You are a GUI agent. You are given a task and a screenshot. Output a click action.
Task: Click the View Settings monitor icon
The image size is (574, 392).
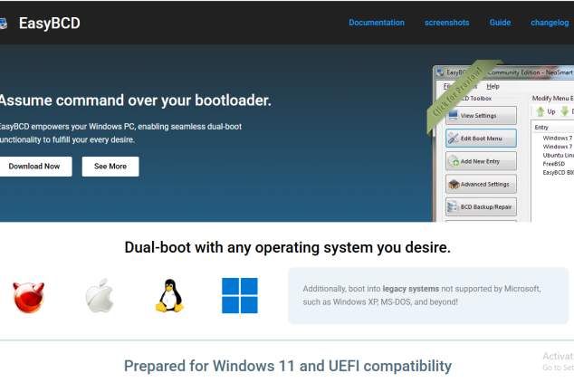coord(453,115)
